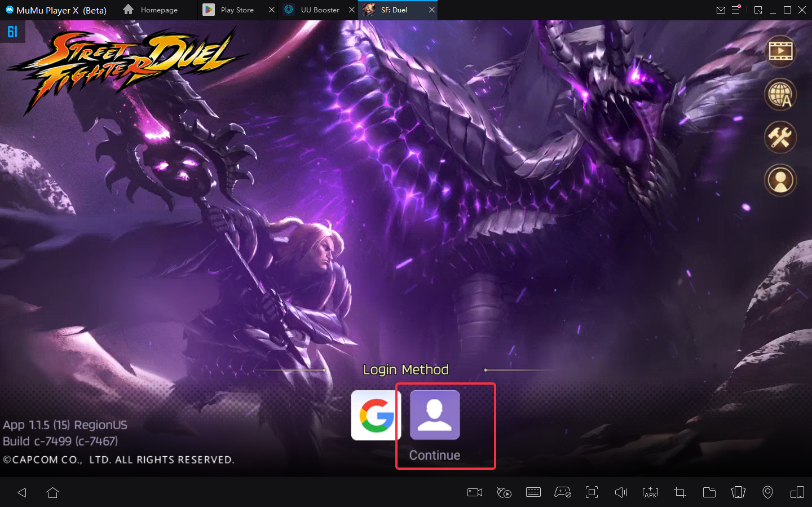Choose the purple guest login icon
Image resolution: width=812 pixels, height=507 pixels.
click(435, 415)
